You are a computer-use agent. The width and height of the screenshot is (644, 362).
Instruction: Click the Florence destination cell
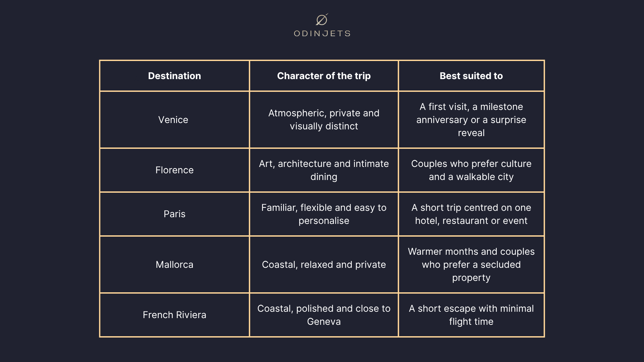[x=174, y=170]
